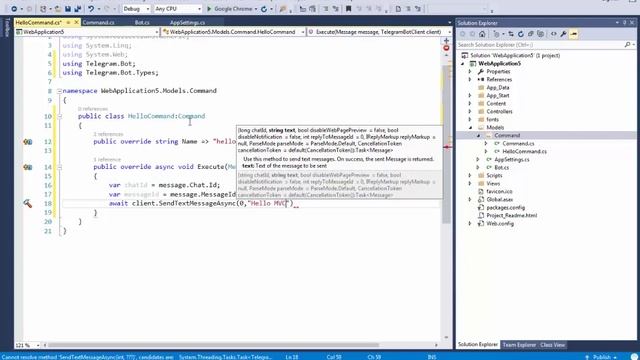Open the Debug configuration dropdown
Viewport: 640px width, 360px height.
pyautogui.click(x=136, y=9)
